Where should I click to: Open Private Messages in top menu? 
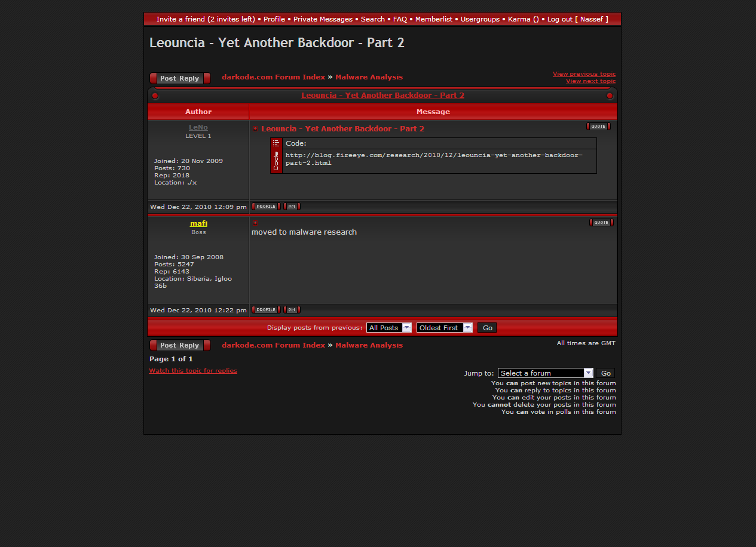pos(323,19)
